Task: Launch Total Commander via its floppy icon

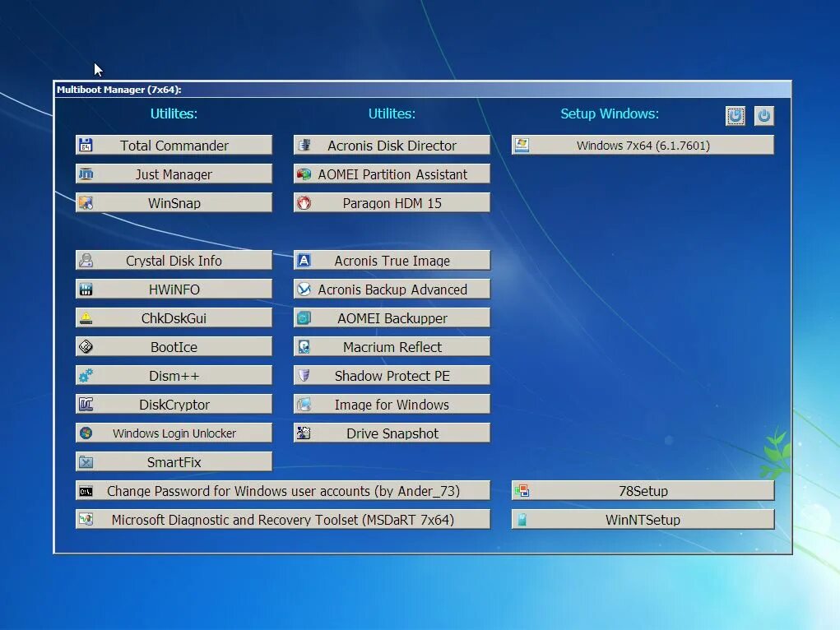Action: (86, 146)
